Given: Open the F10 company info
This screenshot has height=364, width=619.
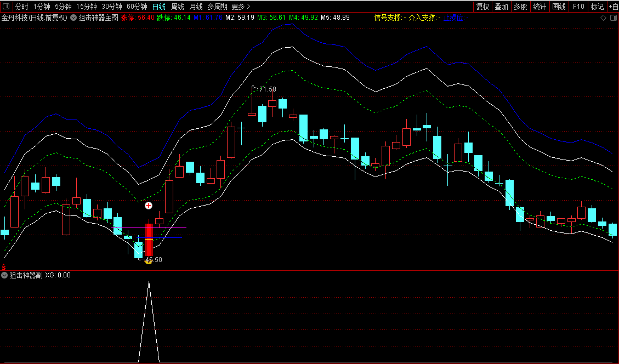Looking at the screenshot, I should point(578,7).
